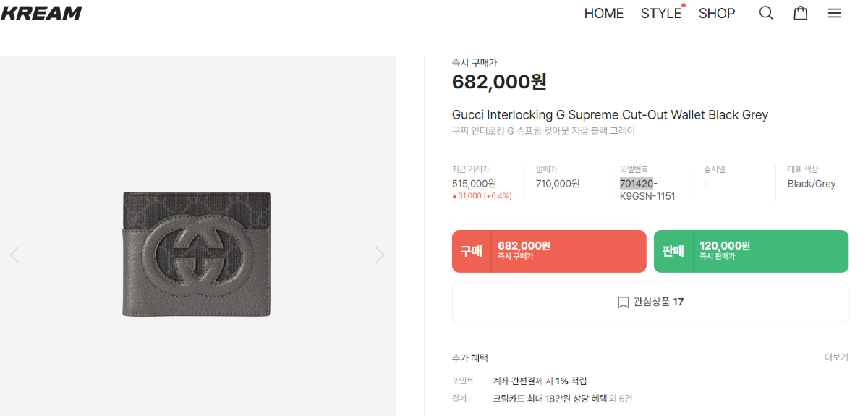Image resolution: width=868 pixels, height=416 pixels.
Task: Show the previous product image
Action: (14, 255)
